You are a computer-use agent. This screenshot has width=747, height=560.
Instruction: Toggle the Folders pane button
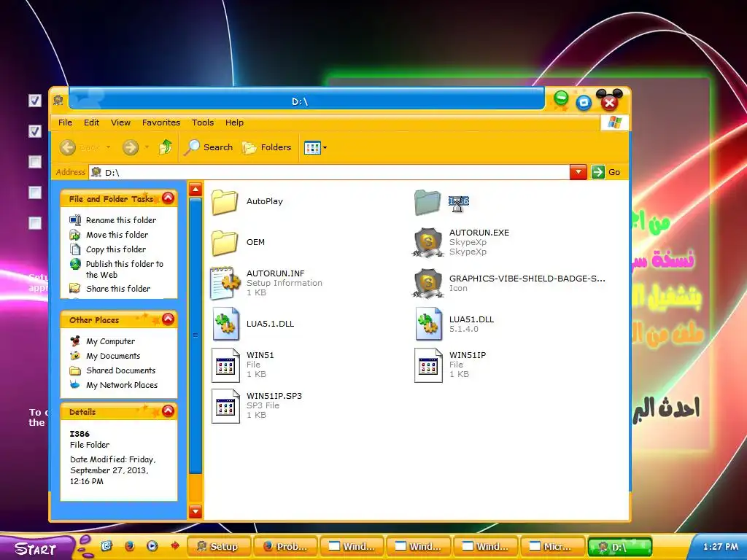tap(267, 147)
